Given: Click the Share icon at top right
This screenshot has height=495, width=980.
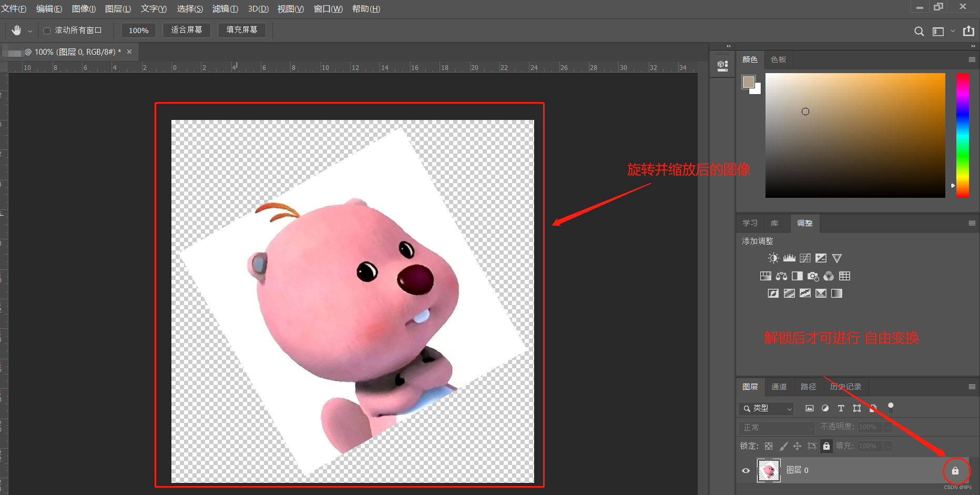Looking at the screenshot, I should 968,31.
